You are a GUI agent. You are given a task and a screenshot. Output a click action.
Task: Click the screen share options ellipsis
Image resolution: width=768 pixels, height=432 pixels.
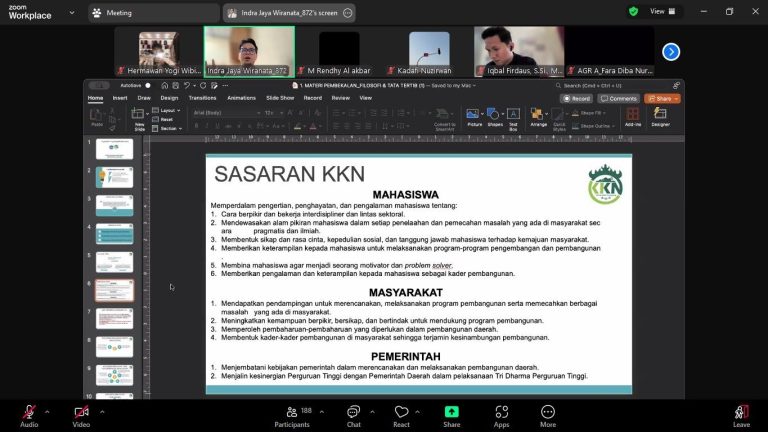[347, 13]
